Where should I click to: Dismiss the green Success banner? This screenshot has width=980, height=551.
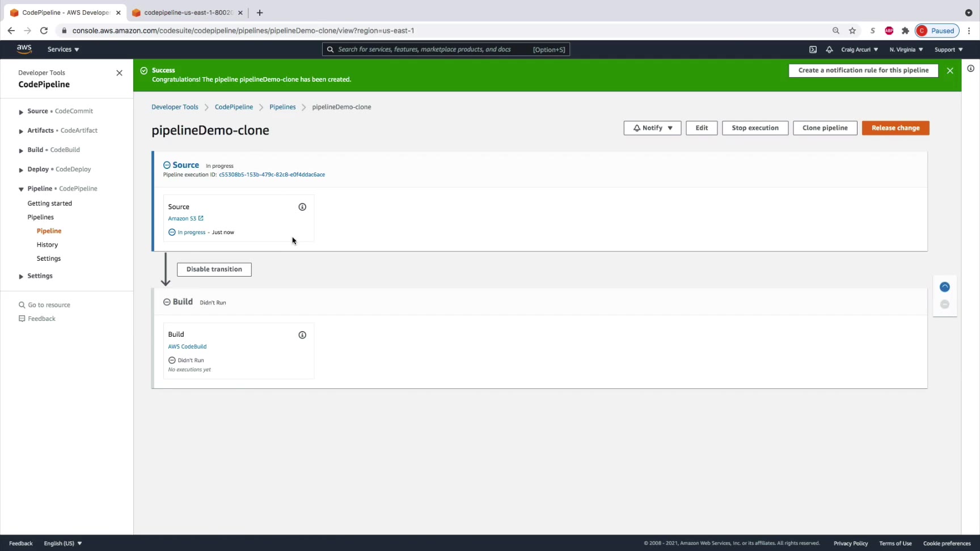[x=950, y=71]
